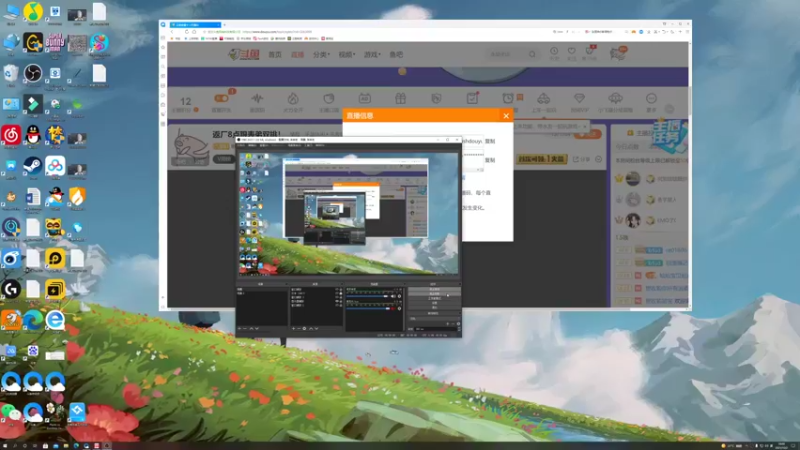800x450 pixels.
Task: Launch Logitech G HUB desktop icon
Action: [x=11, y=289]
